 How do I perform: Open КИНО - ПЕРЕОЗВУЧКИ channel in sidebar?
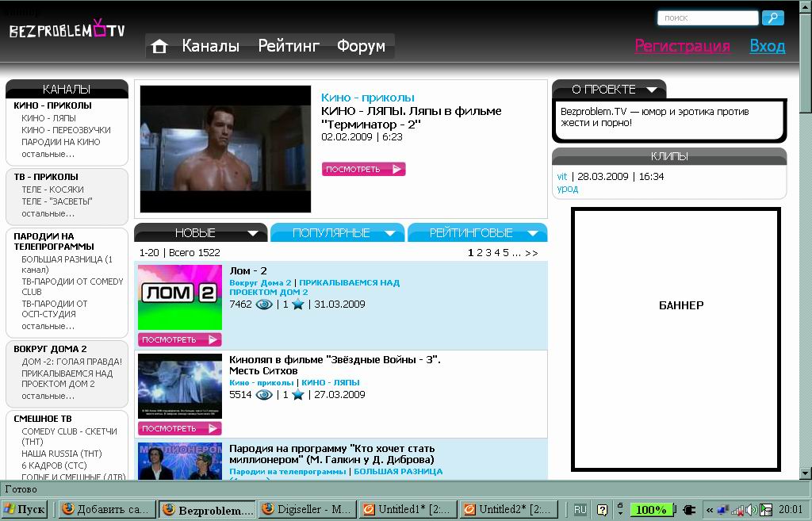point(66,130)
